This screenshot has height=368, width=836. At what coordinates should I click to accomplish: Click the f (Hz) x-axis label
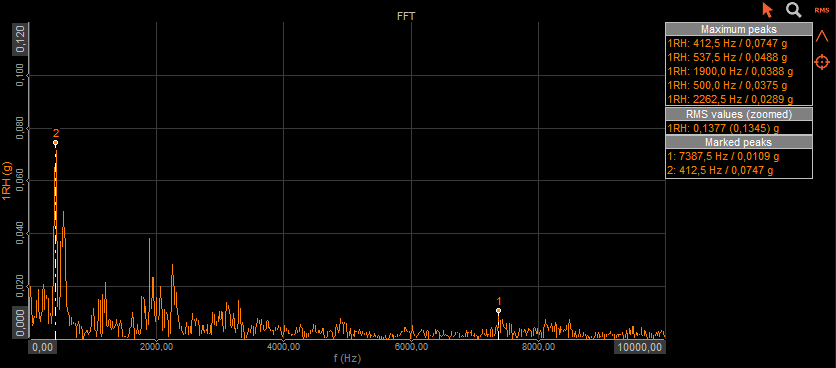point(347,359)
